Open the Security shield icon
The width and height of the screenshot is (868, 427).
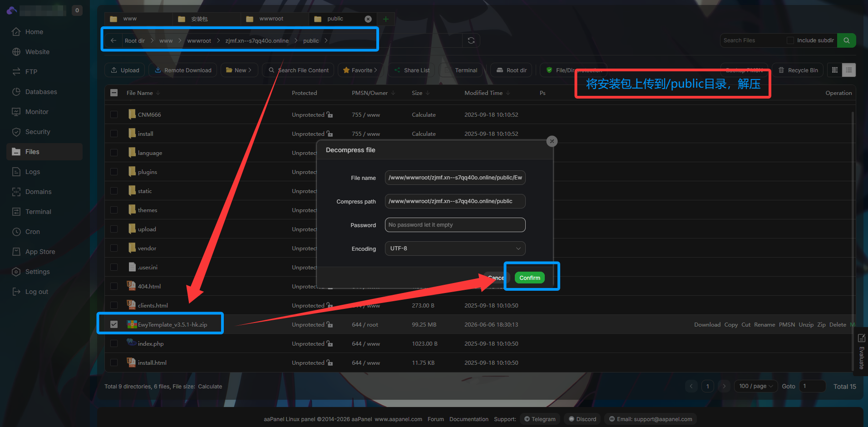point(16,132)
